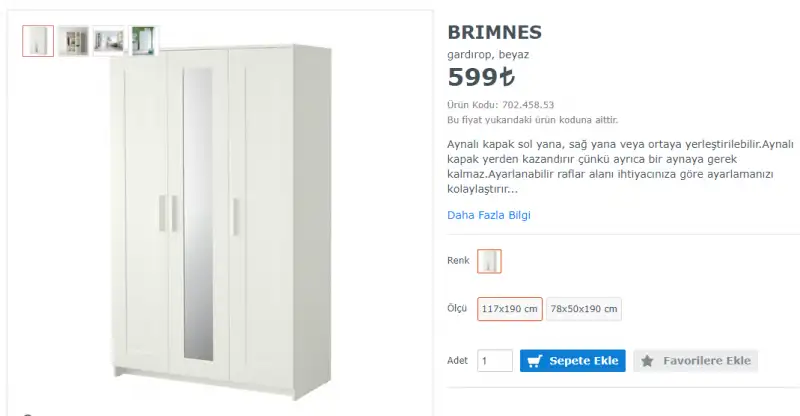The width and height of the screenshot is (800, 416).
Task: Select the 117x190 cm size option
Action: [x=510, y=309]
